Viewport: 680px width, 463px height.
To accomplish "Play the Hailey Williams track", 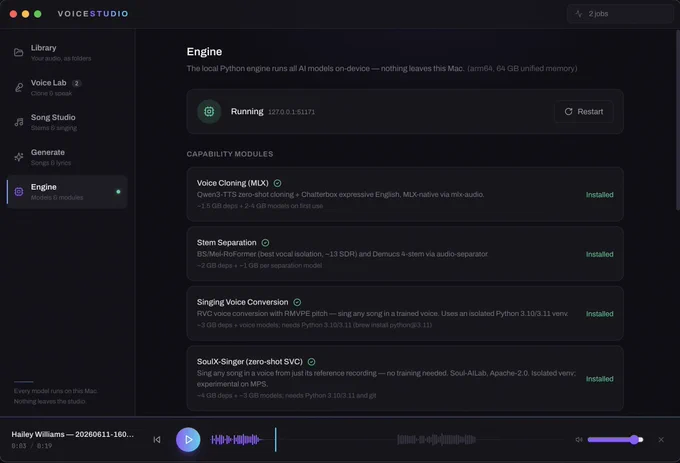I will point(188,440).
